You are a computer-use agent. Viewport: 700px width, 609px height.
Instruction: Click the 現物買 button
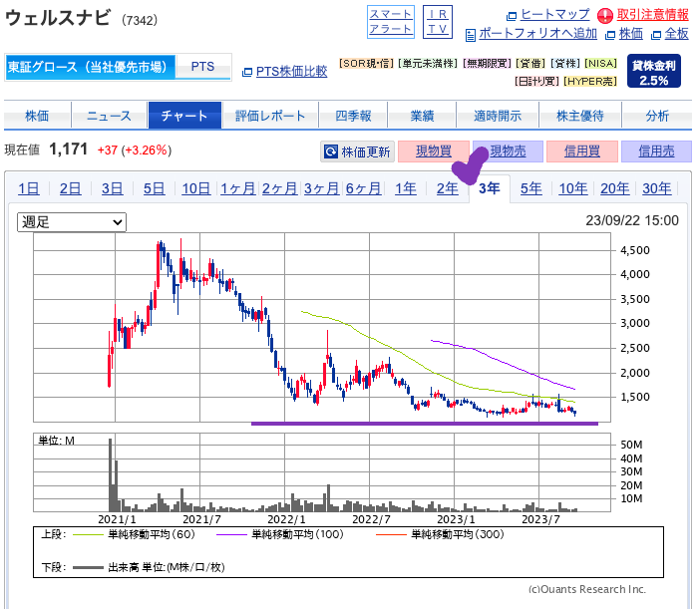pyautogui.click(x=434, y=152)
